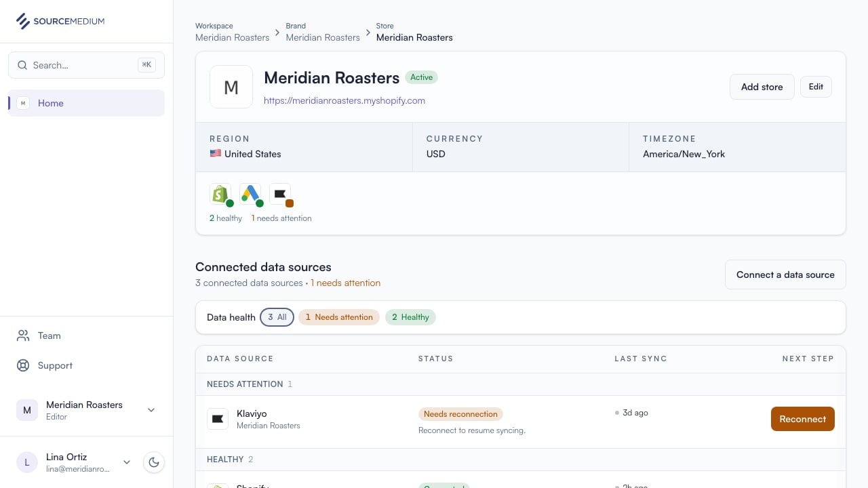Screen dimensions: 868x488
Task: Click the USD currency value
Action: (436, 154)
